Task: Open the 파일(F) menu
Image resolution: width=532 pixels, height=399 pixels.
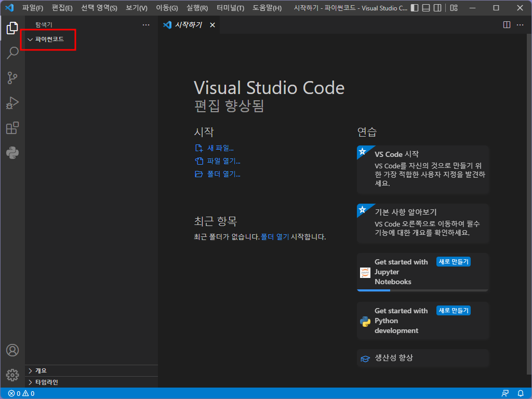Action: 33,8
